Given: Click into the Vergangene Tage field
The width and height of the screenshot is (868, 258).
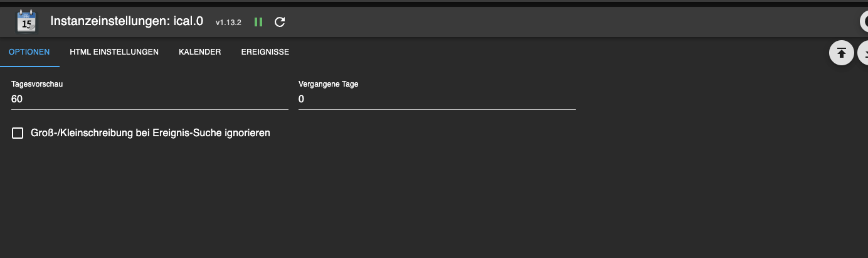Looking at the screenshot, I should click(437, 99).
